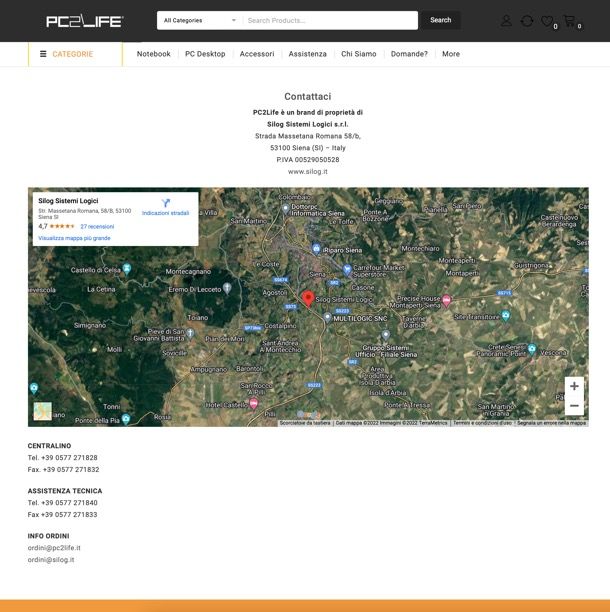
Task: Click Strada Massetana Romana 58/b address
Action: coord(308,136)
